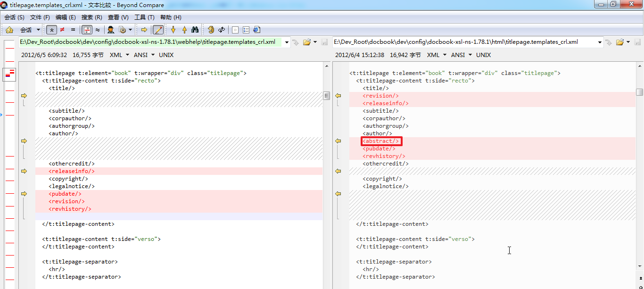Click right pane browse arrow icon
The image size is (644, 289).
[609, 42]
